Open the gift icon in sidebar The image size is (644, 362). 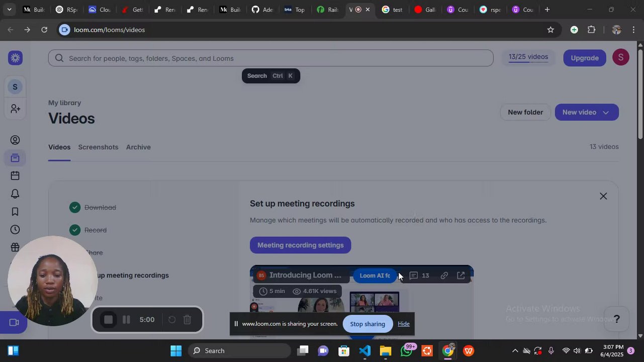tap(15, 247)
